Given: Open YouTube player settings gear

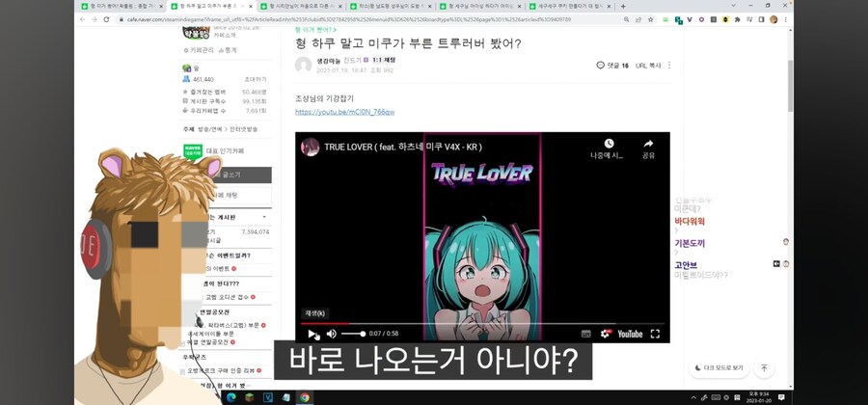Looking at the screenshot, I should [606, 334].
